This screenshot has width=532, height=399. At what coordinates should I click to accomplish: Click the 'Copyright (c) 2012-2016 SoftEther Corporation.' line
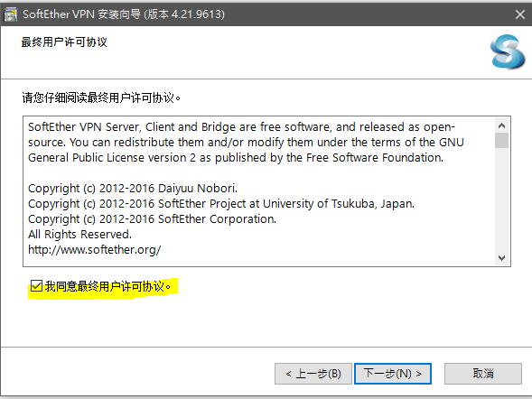tap(152, 219)
